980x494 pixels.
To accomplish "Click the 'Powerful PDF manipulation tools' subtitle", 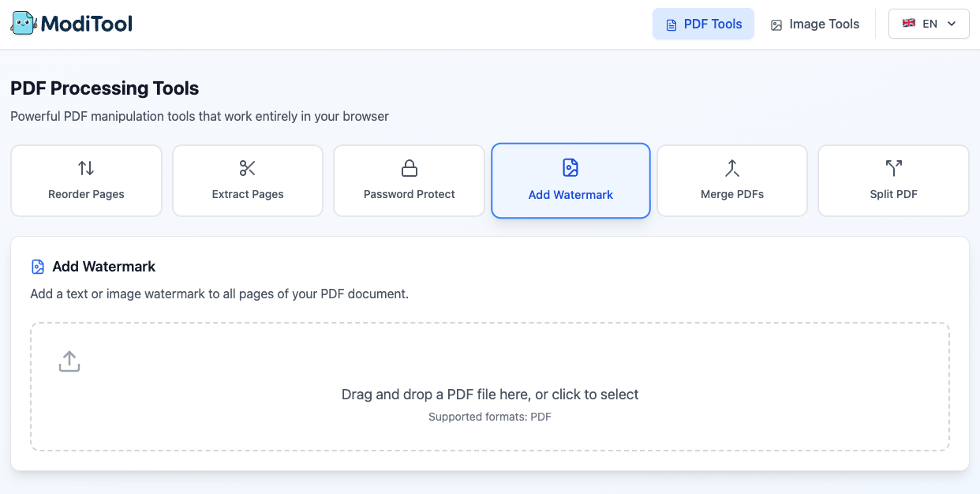I will pos(200,116).
